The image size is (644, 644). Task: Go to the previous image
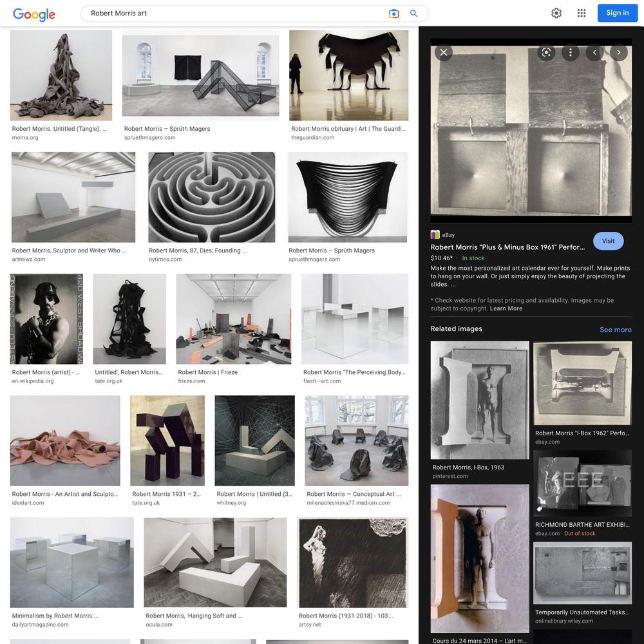pyautogui.click(x=594, y=53)
